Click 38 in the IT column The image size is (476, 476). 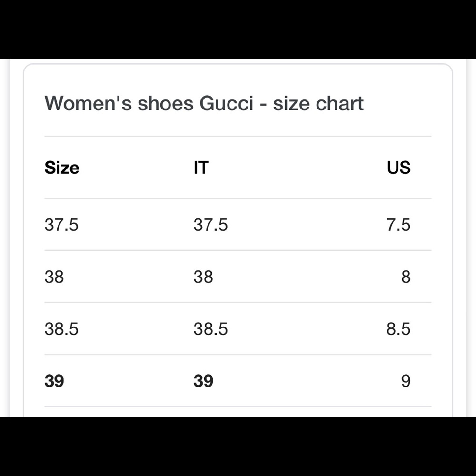[203, 277]
